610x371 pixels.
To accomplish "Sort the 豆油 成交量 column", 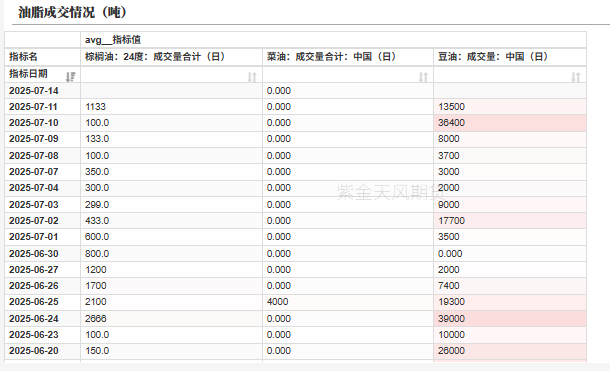I will [x=576, y=77].
